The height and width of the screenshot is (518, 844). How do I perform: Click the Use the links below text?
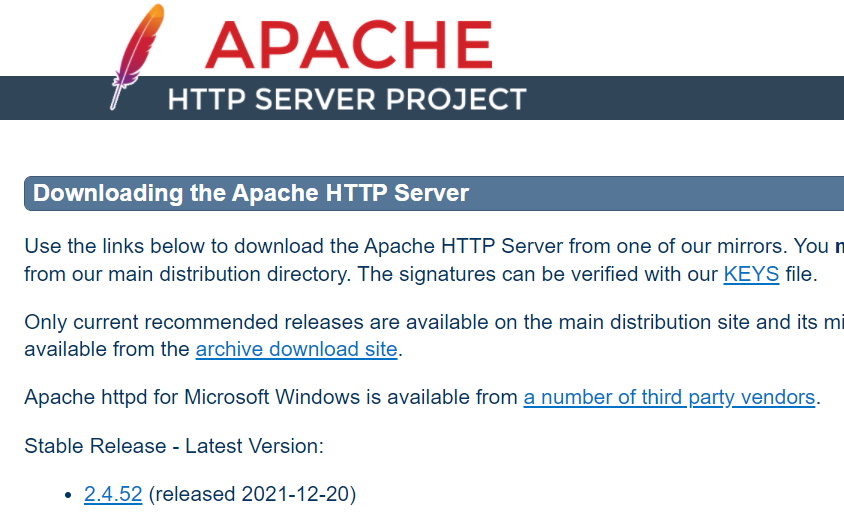click(114, 246)
